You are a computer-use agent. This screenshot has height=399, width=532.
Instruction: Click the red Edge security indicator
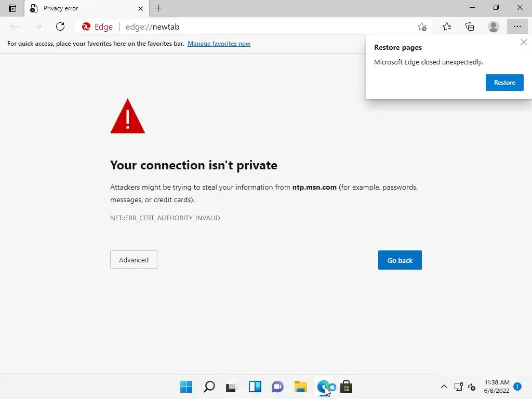(97, 27)
